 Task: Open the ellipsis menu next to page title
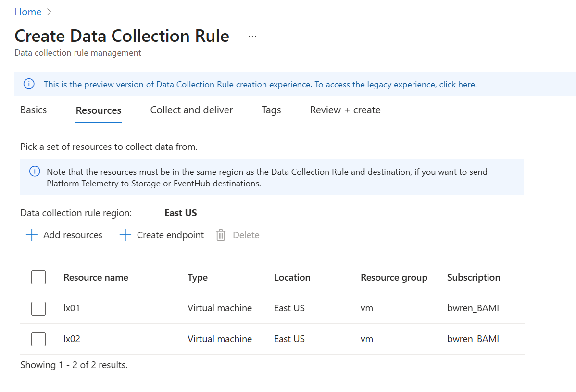[x=252, y=36]
